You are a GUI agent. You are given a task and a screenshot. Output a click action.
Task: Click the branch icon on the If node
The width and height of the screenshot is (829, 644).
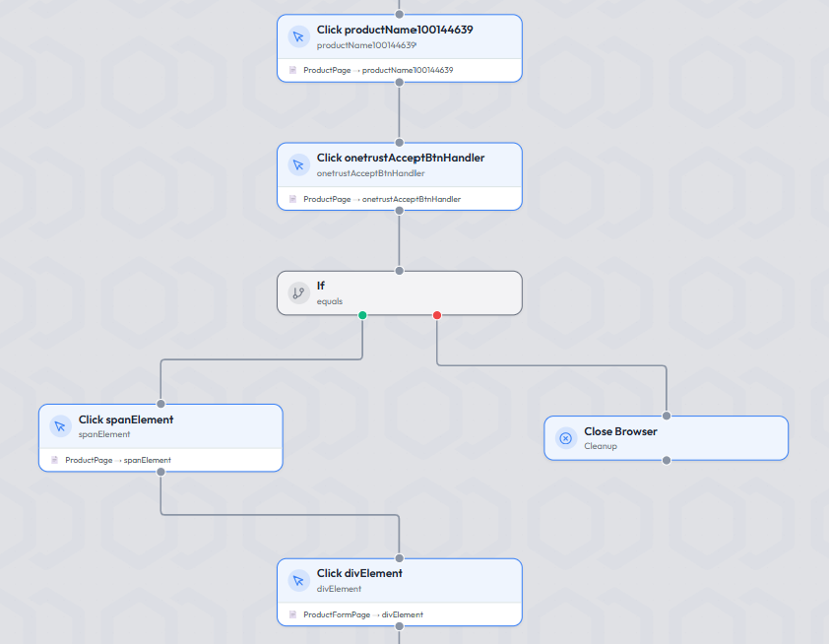click(298, 292)
